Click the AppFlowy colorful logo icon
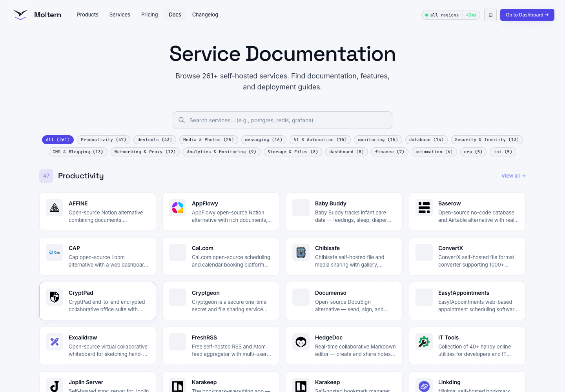The width and height of the screenshot is (565, 392). tap(178, 208)
